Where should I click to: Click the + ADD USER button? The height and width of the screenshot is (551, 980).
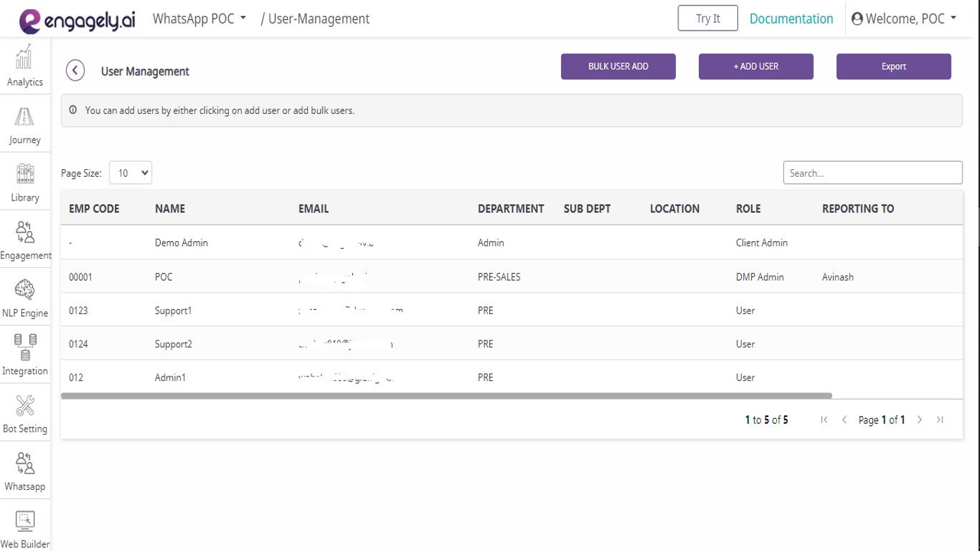756,67
